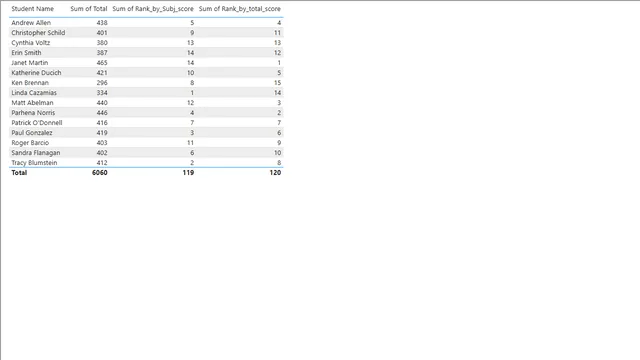Screen dimensions: 640x360
Task: Click Katherine Ducich's subject score rank 10
Action: pyautogui.click(x=190, y=73)
